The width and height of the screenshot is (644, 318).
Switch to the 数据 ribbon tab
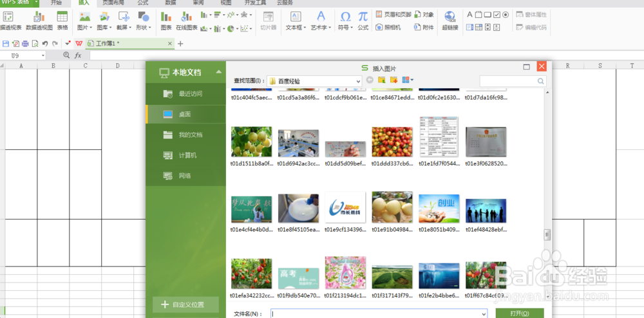(x=171, y=3)
